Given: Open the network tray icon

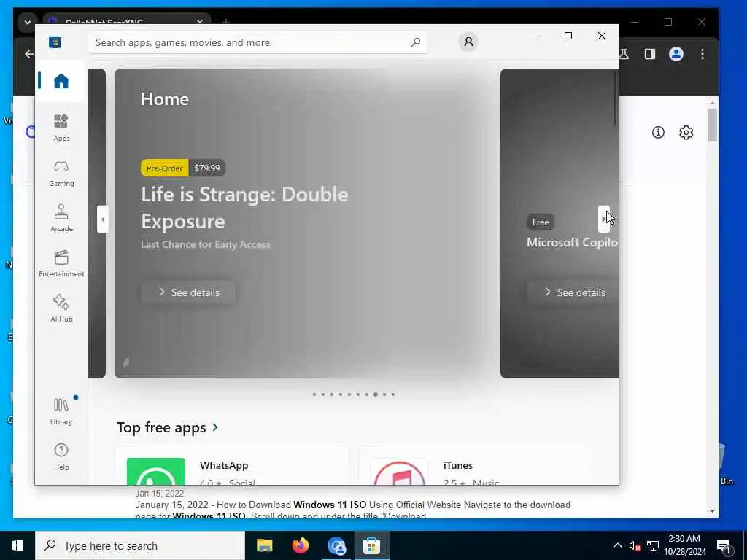Looking at the screenshot, I should (x=653, y=545).
